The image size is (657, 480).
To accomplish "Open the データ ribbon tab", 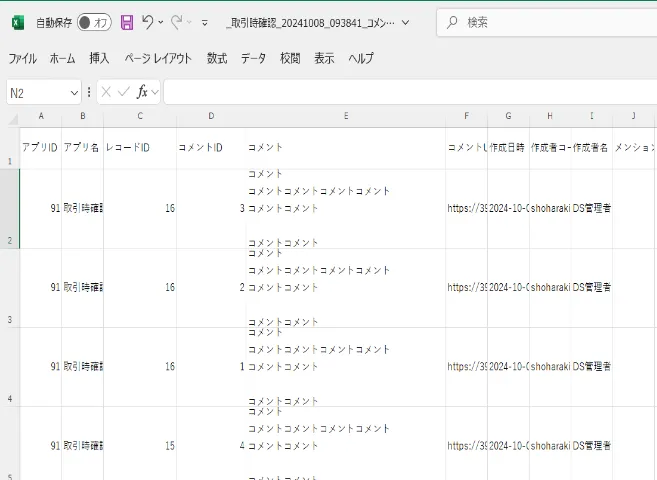I will (253, 58).
